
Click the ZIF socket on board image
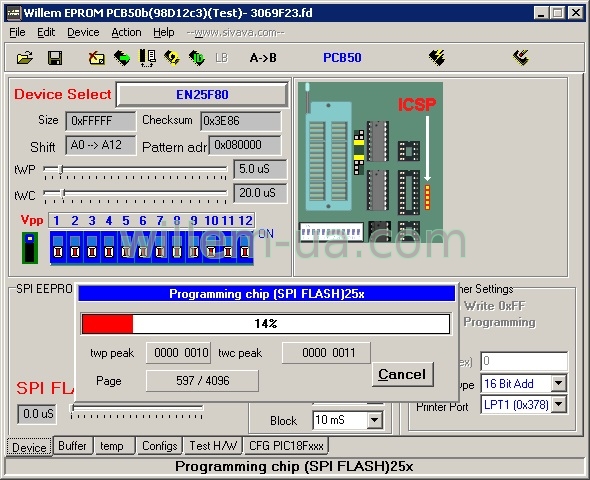(328, 156)
